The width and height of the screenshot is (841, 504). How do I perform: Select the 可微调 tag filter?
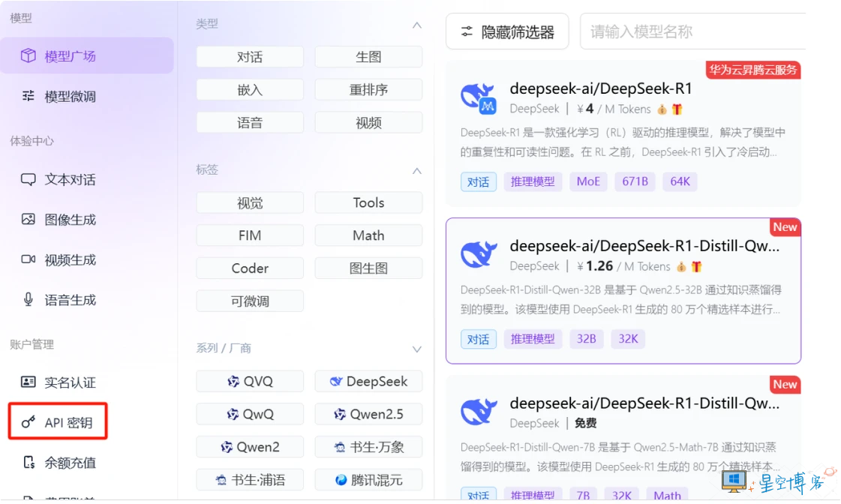tap(250, 301)
